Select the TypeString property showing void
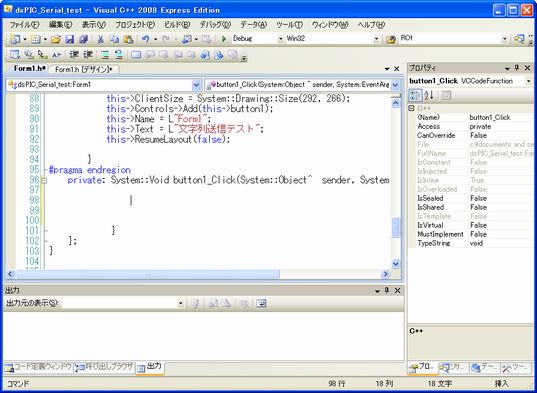The width and height of the screenshot is (537, 393). pos(471,243)
